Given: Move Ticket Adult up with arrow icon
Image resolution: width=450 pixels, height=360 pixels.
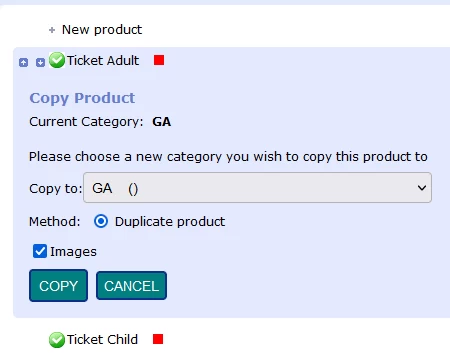Looking at the screenshot, I should (23, 62).
